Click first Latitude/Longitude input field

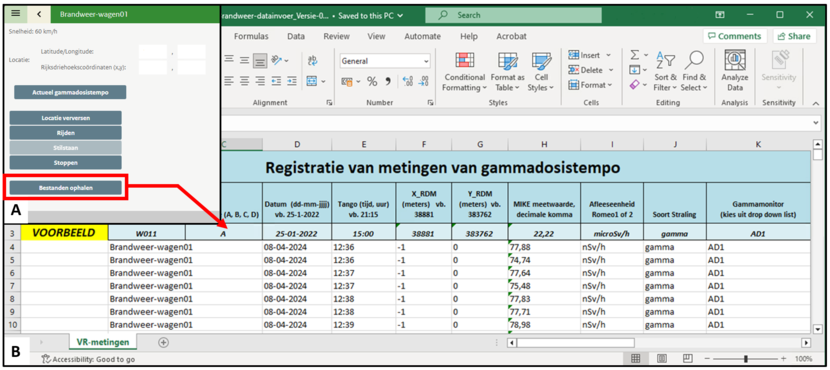153,52
